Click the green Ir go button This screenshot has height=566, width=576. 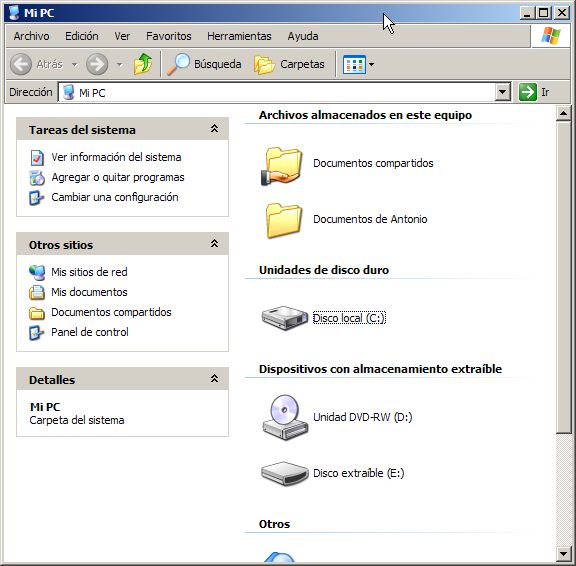pyautogui.click(x=528, y=92)
